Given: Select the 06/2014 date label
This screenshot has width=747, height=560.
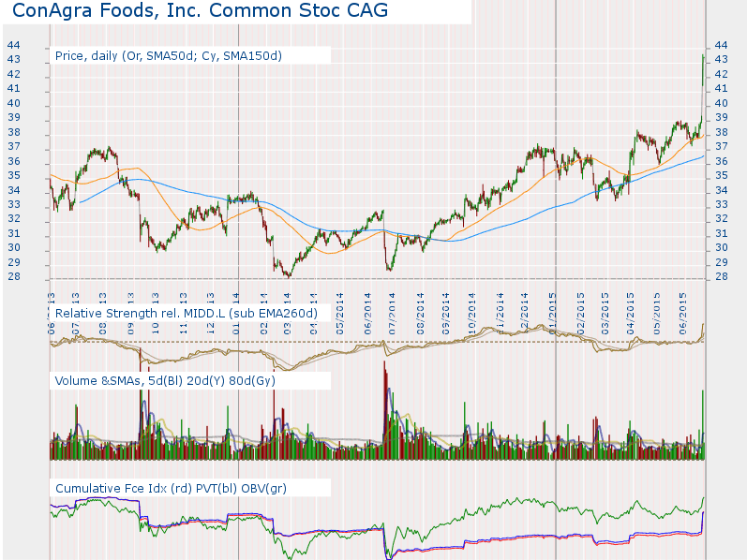Looking at the screenshot, I should tap(367, 314).
